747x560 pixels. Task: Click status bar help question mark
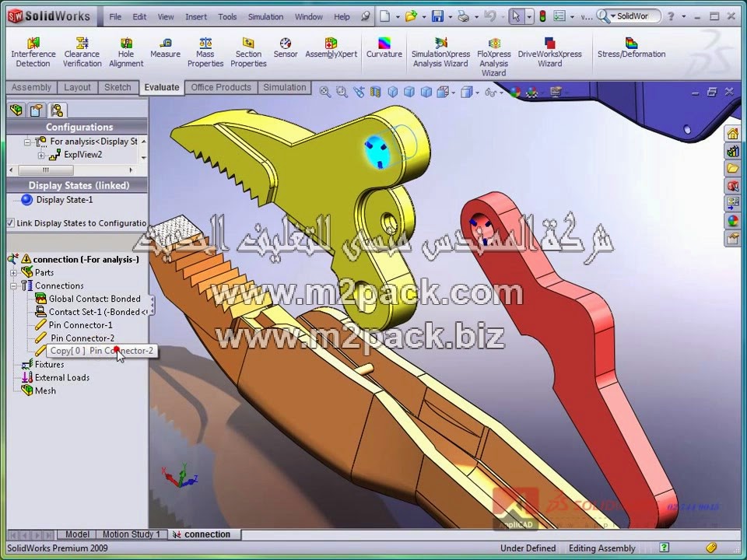coord(664,548)
